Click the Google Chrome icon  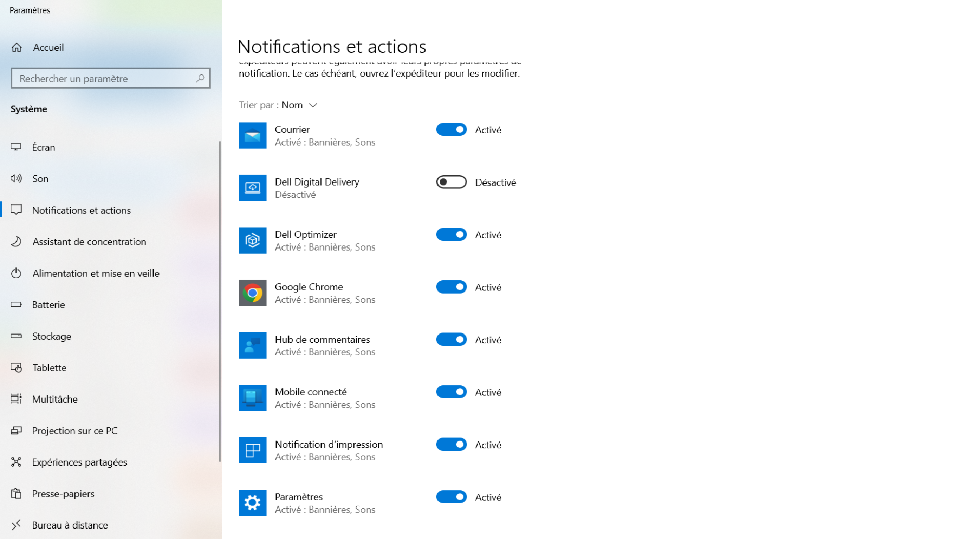[x=252, y=293]
